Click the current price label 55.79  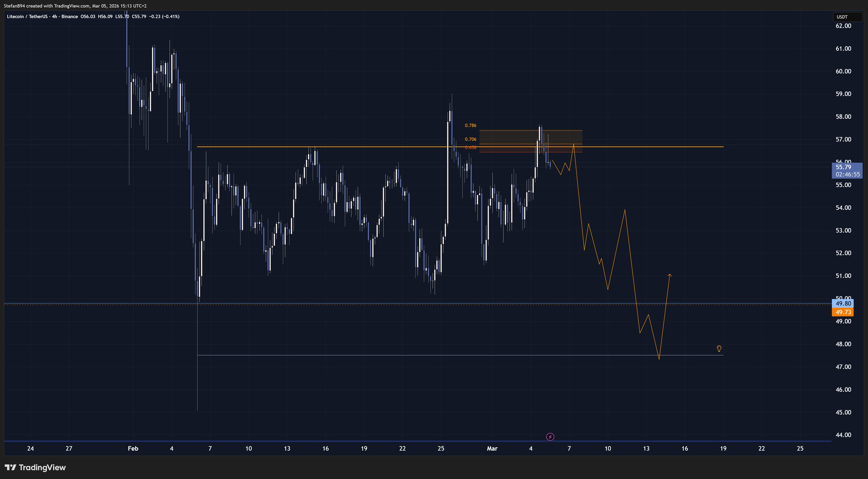click(x=843, y=167)
